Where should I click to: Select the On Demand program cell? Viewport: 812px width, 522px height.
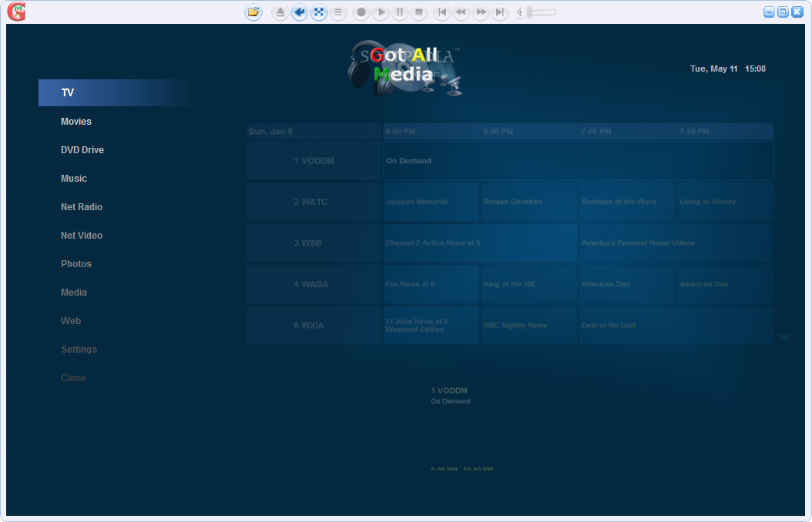click(578, 161)
